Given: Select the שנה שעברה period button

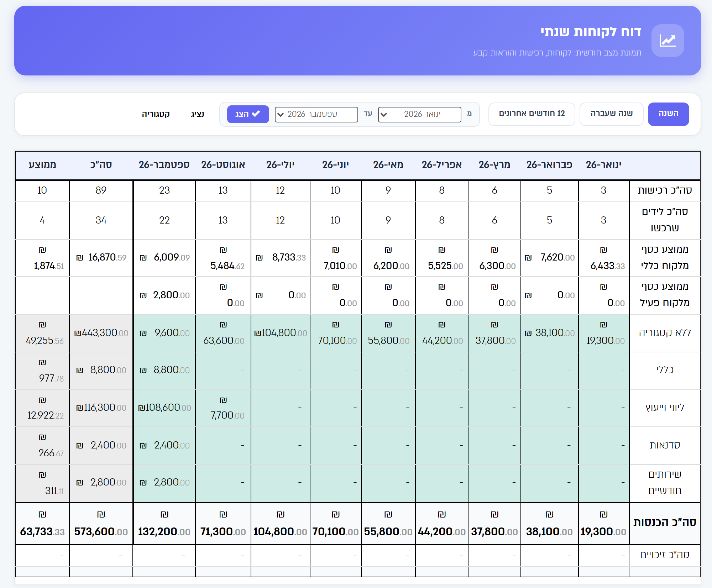Looking at the screenshot, I should click(x=611, y=114).
